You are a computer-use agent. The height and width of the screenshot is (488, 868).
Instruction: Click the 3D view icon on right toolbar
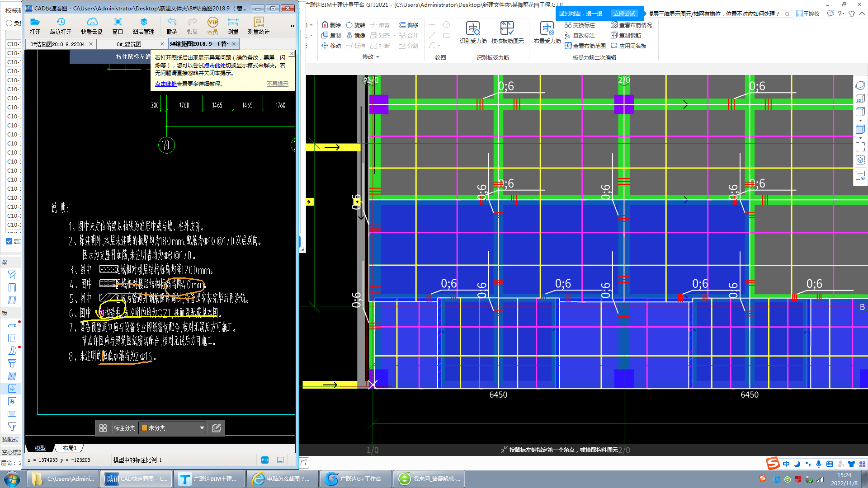pyautogui.click(x=860, y=99)
